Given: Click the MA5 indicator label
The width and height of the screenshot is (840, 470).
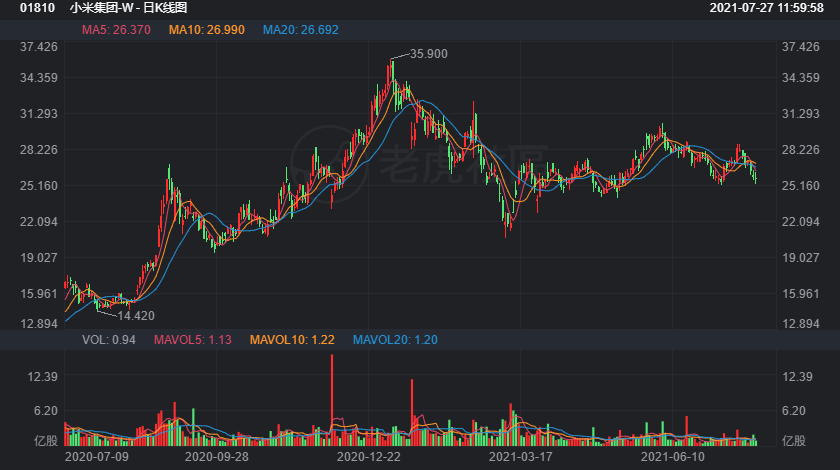Looking at the screenshot, I should pyautogui.click(x=116, y=30).
